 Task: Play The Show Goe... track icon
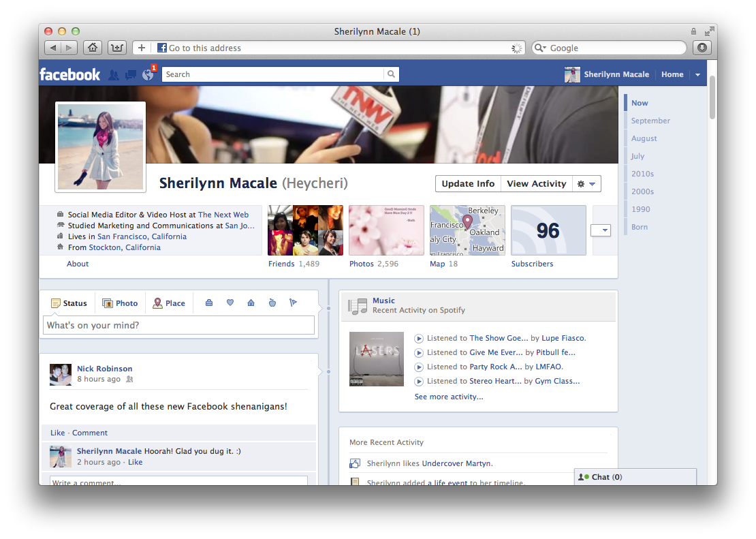(x=418, y=338)
